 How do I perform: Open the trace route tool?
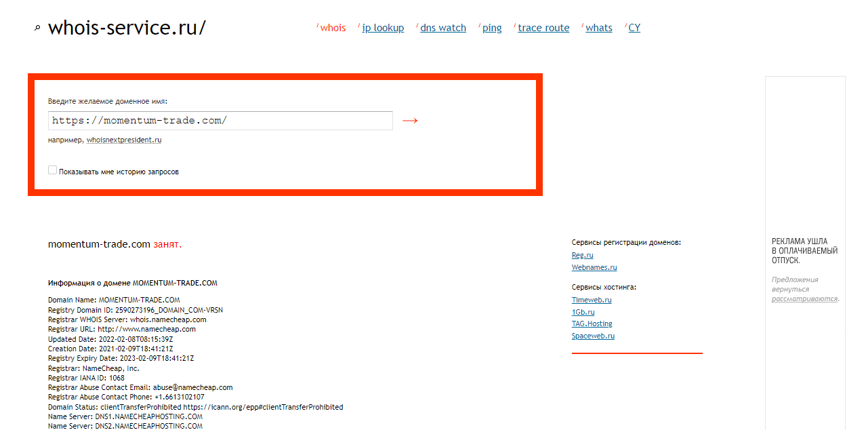[x=543, y=28]
